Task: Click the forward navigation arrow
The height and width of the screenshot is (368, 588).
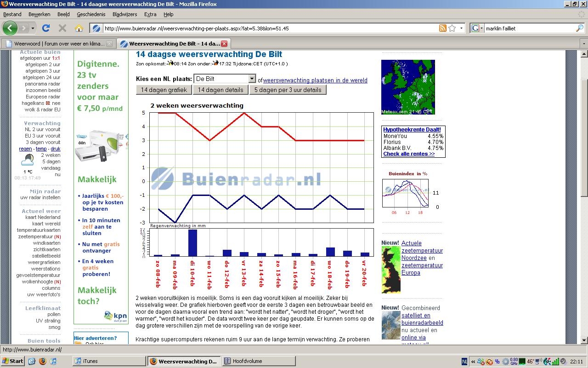Action: (24, 28)
